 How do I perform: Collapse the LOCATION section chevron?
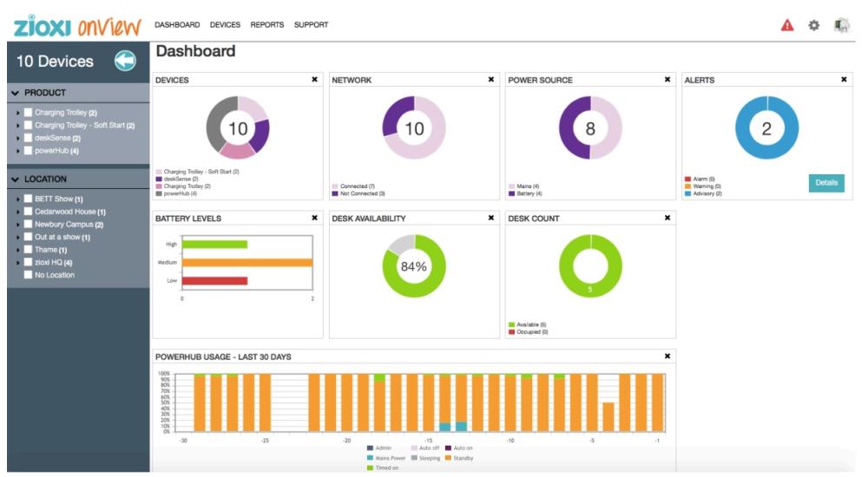pyautogui.click(x=15, y=180)
